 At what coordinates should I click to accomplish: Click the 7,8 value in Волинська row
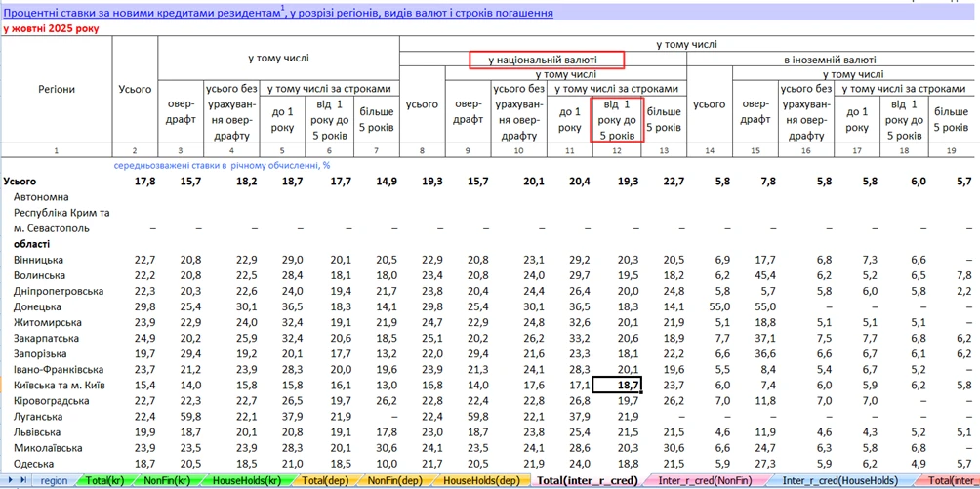pyautogui.click(x=963, y=275)
